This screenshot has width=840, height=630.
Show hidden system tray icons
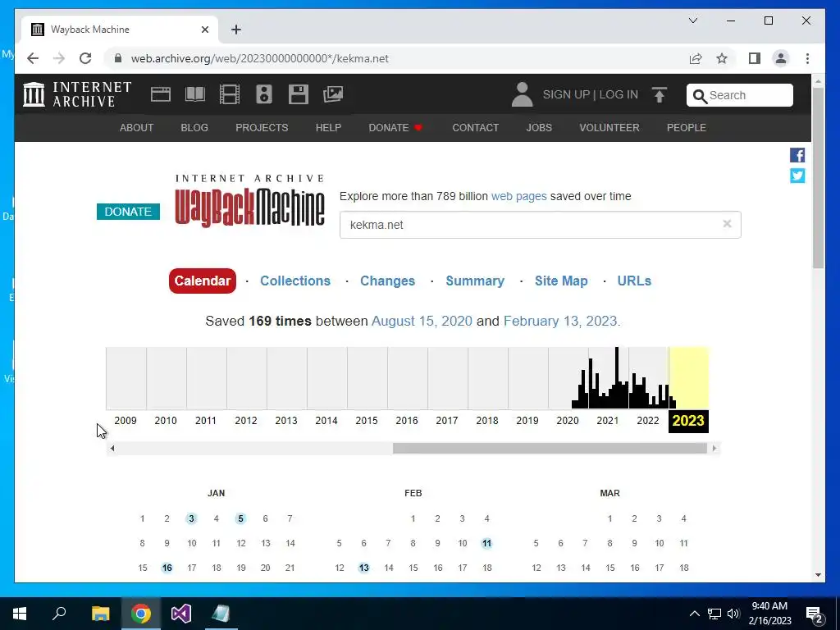[x=694, y=614]
